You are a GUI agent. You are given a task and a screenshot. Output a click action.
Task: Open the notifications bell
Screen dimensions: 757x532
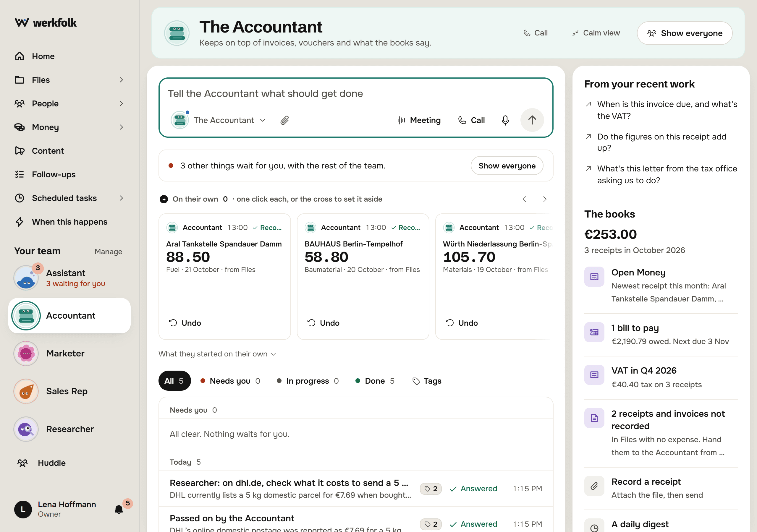(x=119, y=509)
